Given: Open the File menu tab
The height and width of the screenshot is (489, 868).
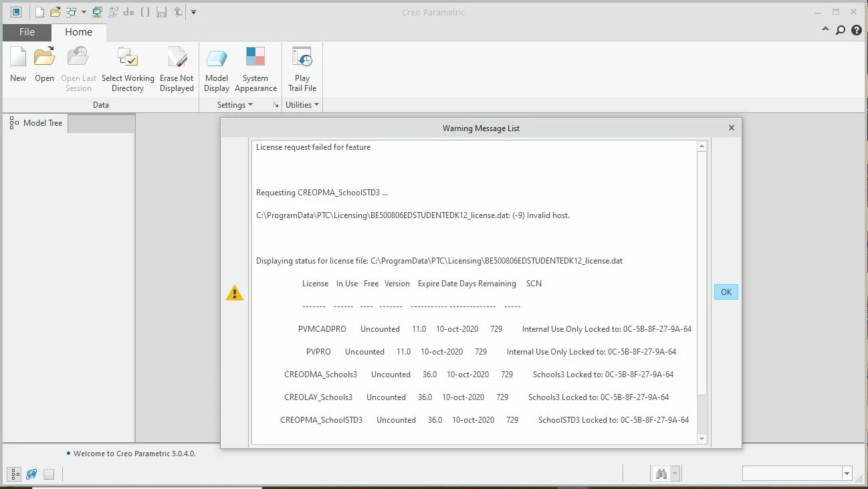Looking at the screenshot, I should 27,32.
